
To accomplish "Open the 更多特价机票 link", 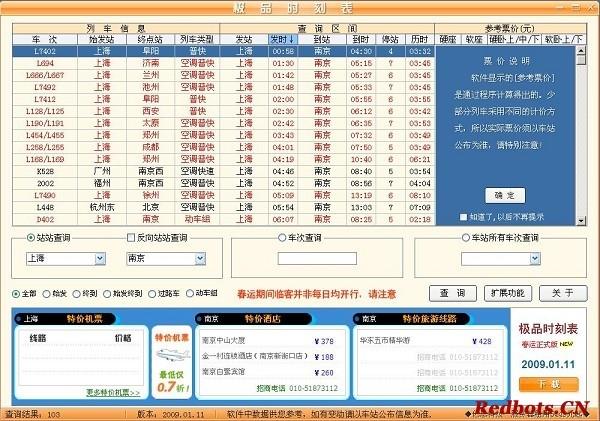I will click(x=113, y=392).
